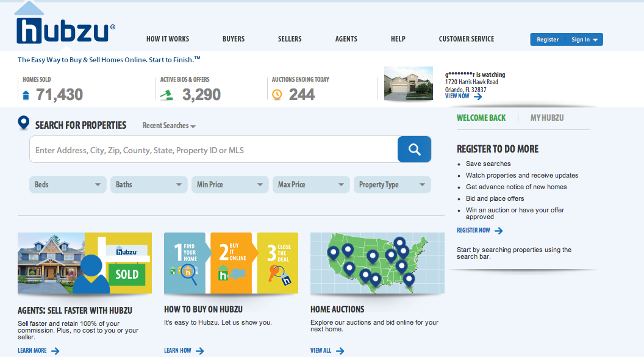The image size is (644, 357).
Task: Click the Active Bids & Offers graph icon
Action: 168,94
